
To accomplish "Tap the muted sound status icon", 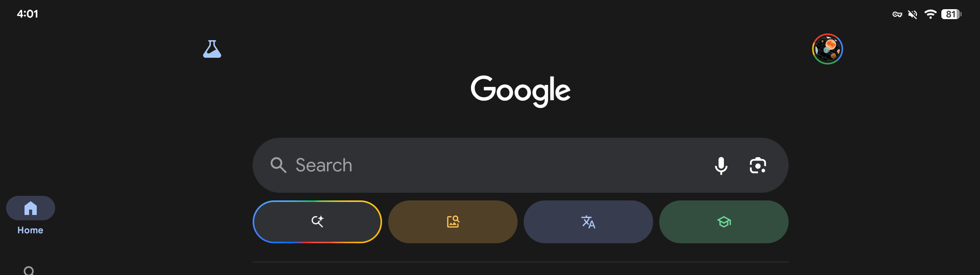I will coord(913,15).
